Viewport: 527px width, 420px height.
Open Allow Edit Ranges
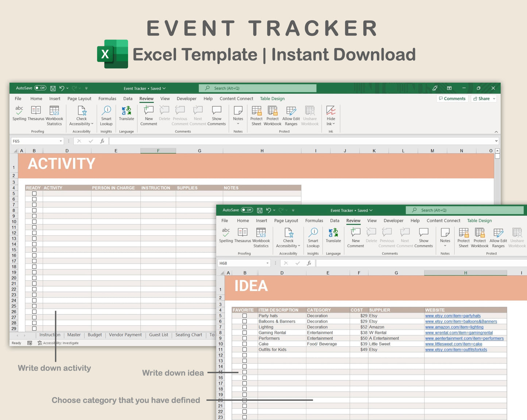(x=291, y=114)
